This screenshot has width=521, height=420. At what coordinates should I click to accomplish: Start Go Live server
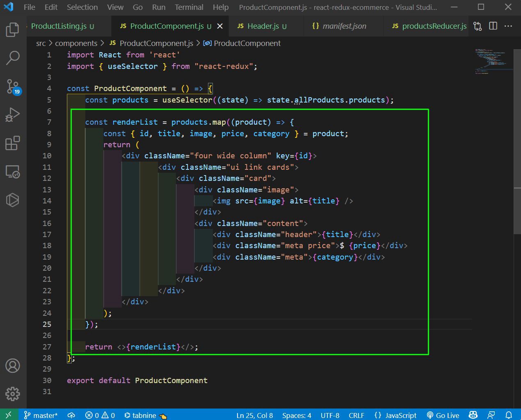[443, 415]
